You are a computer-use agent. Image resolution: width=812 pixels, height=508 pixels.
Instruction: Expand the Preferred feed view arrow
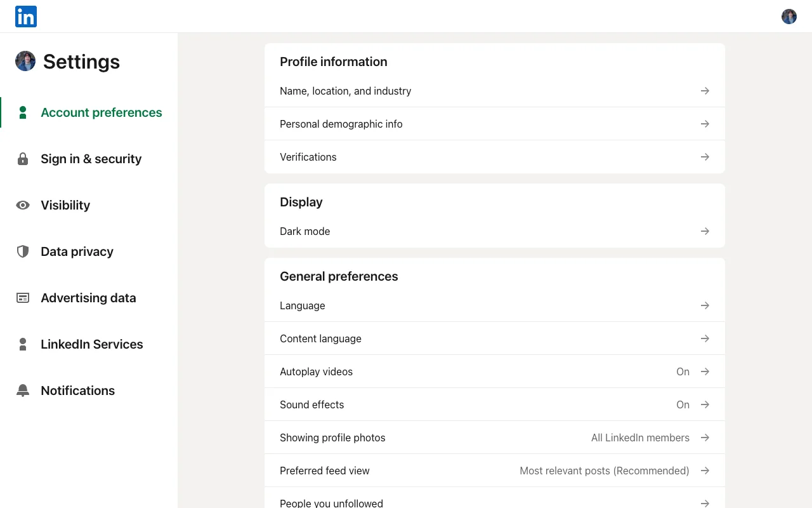[x=705, y=471]
